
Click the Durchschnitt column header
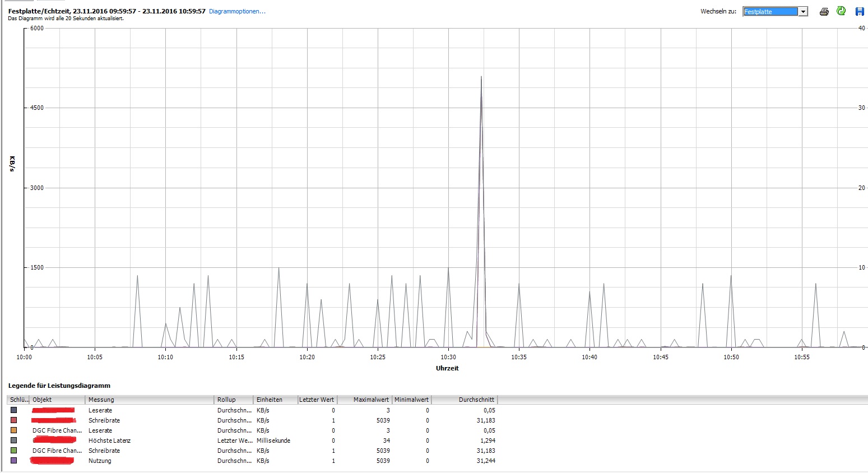coord(476,400)
